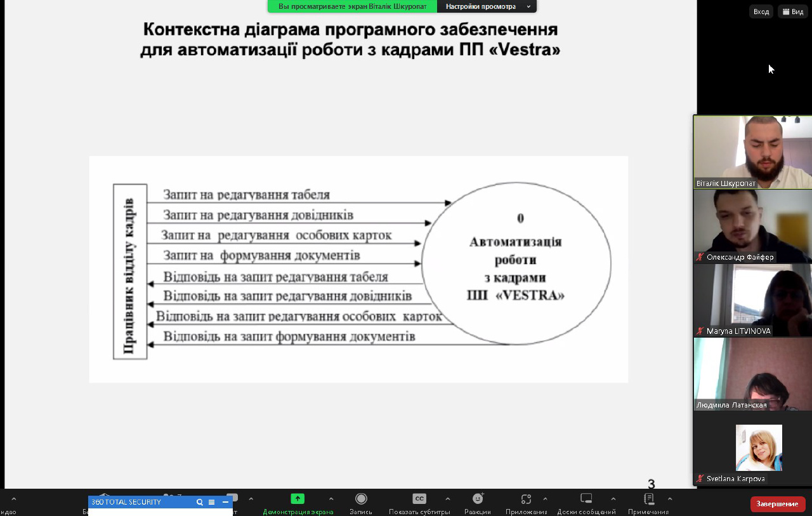
Task: Expand the arrow right of Демонстрация экрана
Action: point(331,499)
